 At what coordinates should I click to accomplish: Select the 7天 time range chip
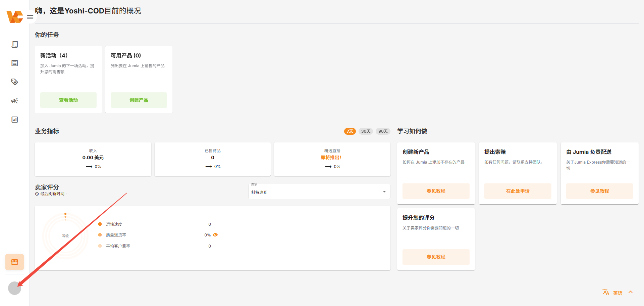point(350,131)
